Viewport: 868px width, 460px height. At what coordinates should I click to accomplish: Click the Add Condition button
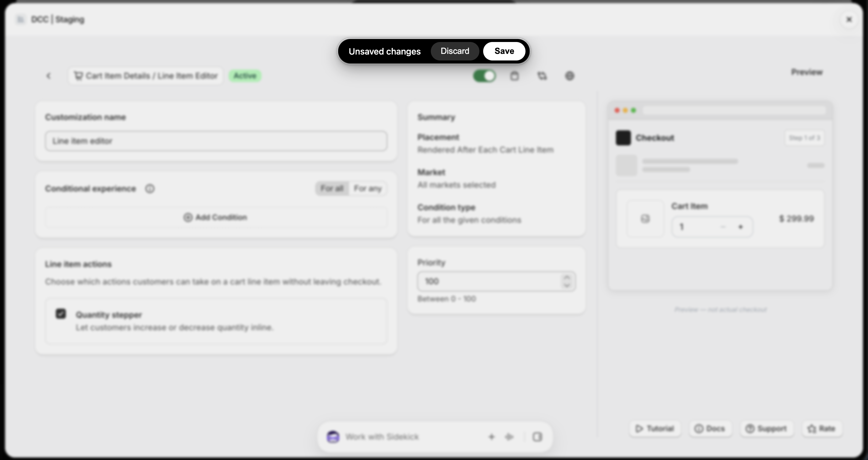[216, 217]
